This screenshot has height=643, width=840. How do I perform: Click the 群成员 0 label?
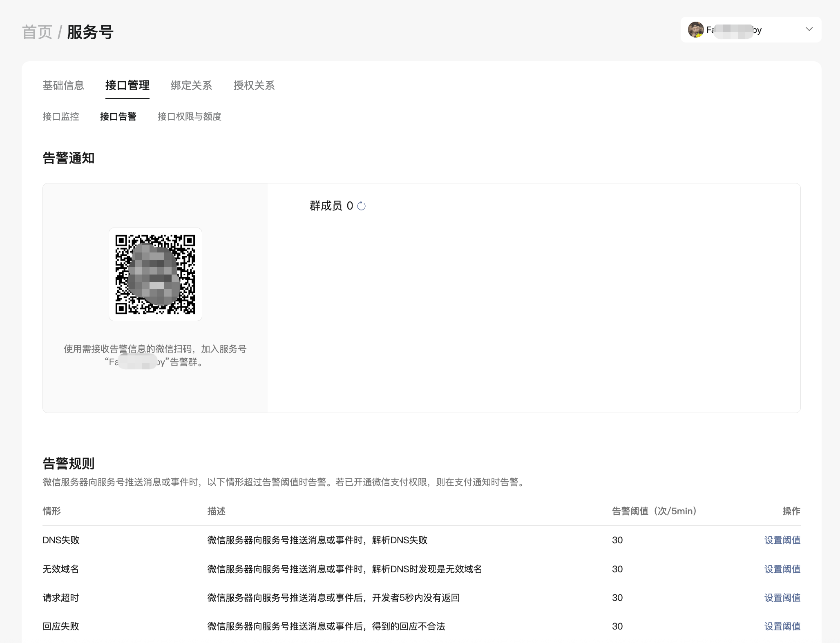pyautogui.click(x=331, y=206)
